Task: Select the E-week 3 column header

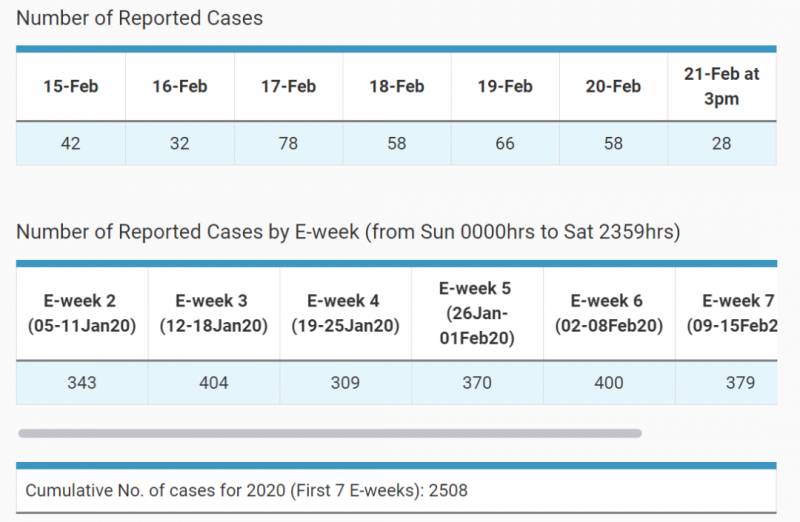Action: [214, 313]
